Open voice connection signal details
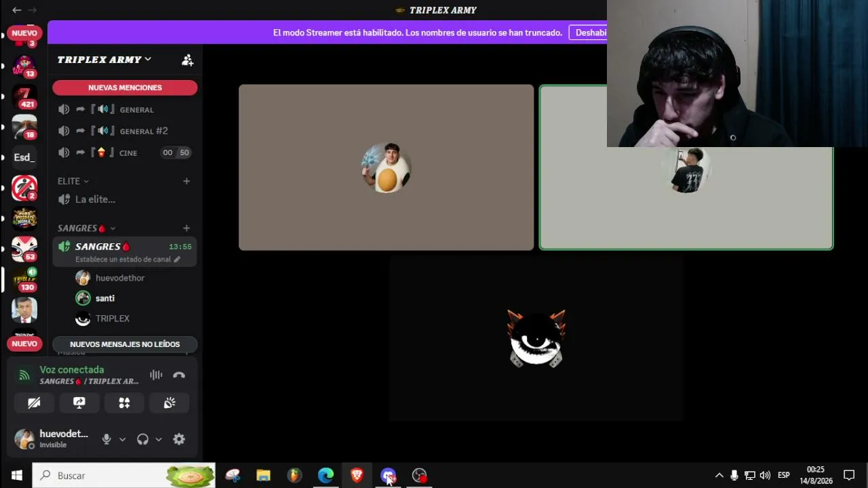 click(24, 375)
